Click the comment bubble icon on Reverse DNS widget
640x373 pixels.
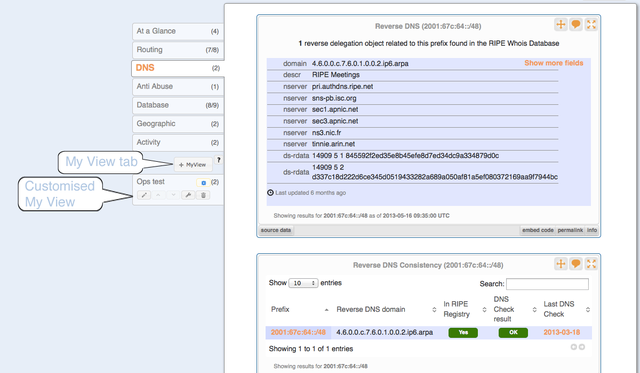pos(576,24)
